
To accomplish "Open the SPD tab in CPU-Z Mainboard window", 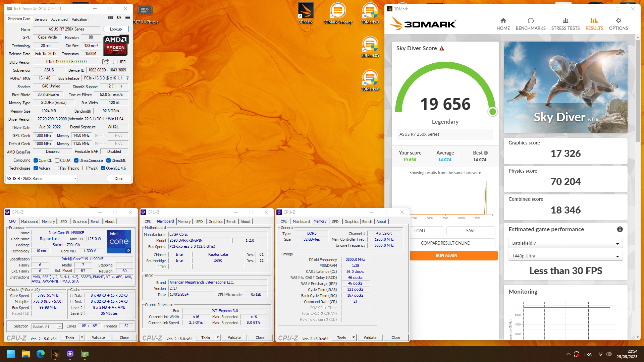I will (x=200, y=222).
